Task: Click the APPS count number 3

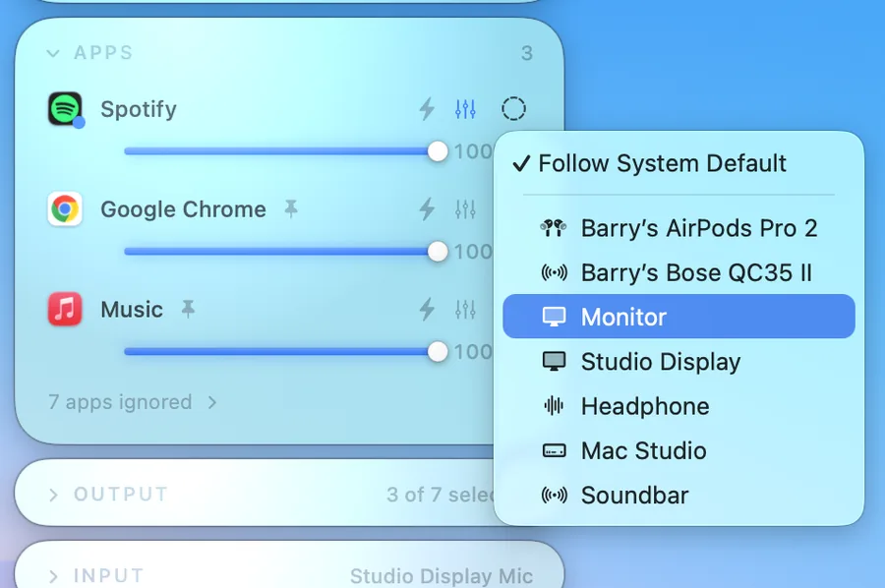Action: pyautogui.click(x=527, y=54)
